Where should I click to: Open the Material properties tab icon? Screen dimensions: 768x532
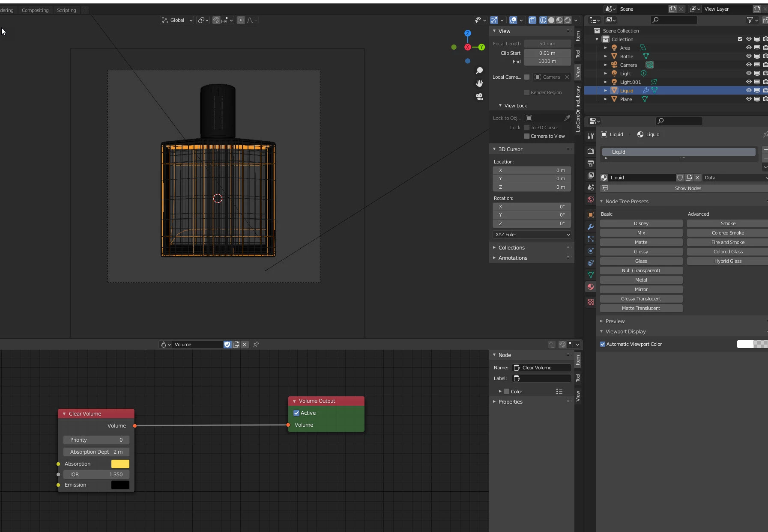591,287
